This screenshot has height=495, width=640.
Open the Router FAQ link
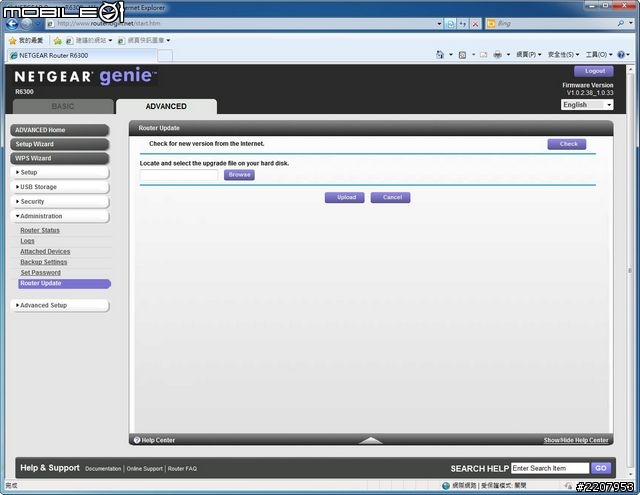(182, 469)
